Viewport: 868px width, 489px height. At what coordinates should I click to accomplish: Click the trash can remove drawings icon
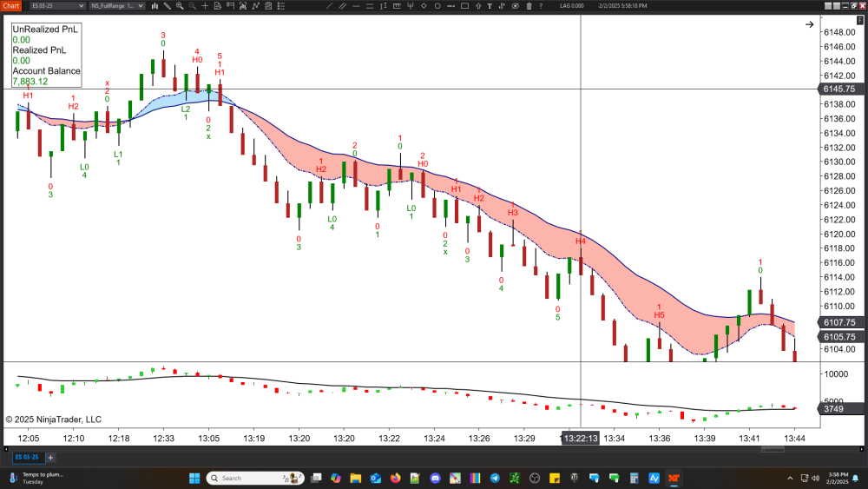529,6
